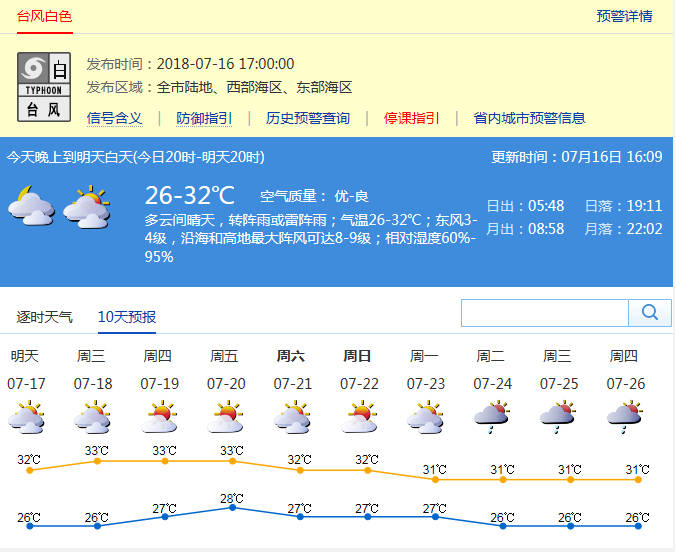Click the 33℃ high point for 07-20
Image resolution: width=676 pixels, height=552 pixels.
tap(232, 461)
